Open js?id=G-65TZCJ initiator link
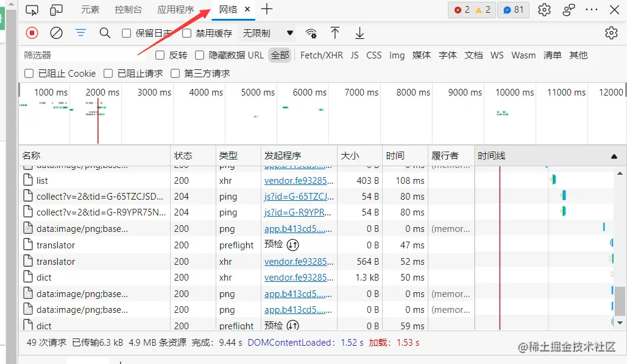This screenshot has width=627, height=364. (x=299, y=197)
